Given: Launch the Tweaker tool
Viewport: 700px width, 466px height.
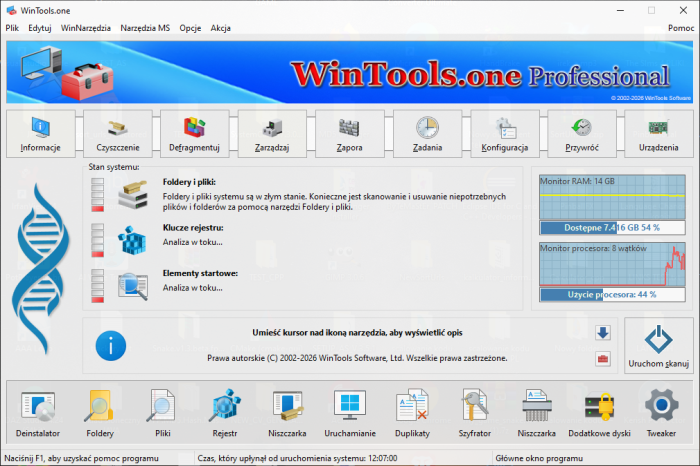Looking at the screenshot, I should [662, 413].
